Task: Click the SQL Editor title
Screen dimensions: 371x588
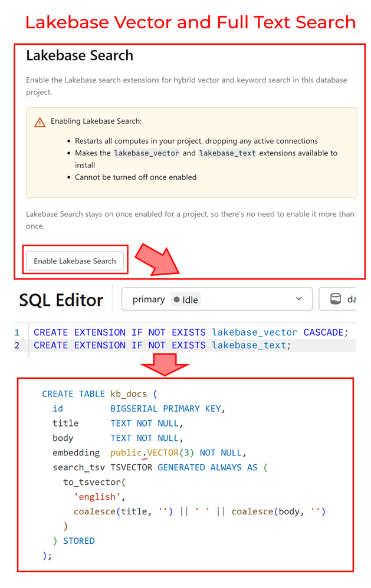Action: pyautogui.click(x=61, y=300)
